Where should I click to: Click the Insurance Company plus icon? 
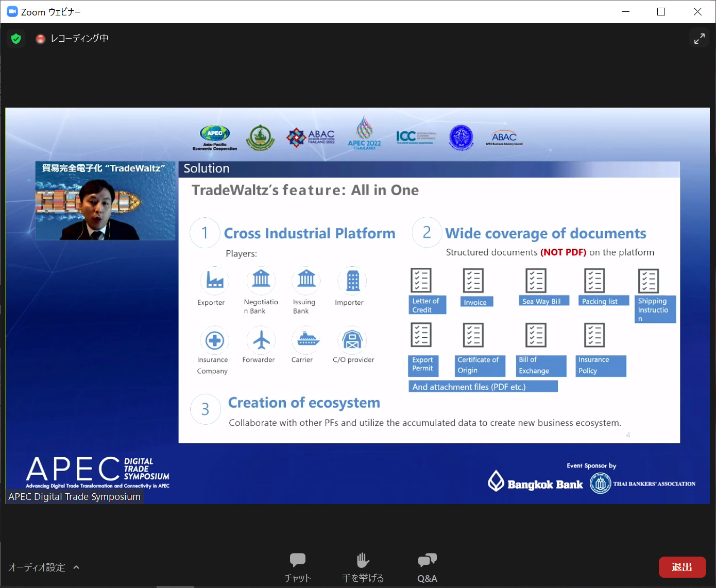[214, 340]
